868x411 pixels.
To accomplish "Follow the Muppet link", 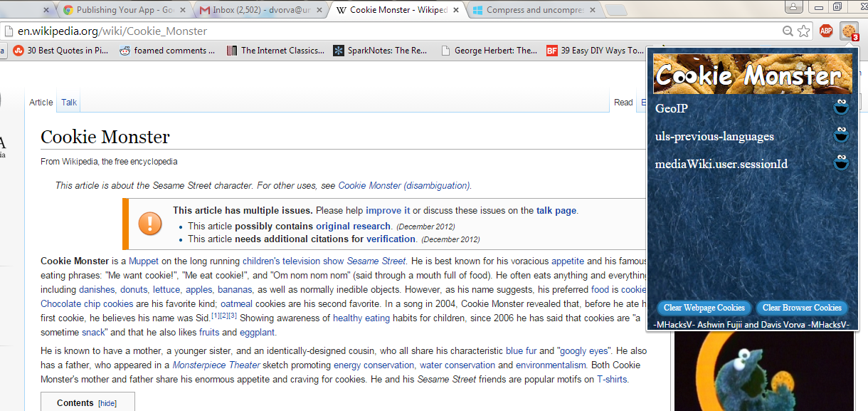I will click(144, 261).
